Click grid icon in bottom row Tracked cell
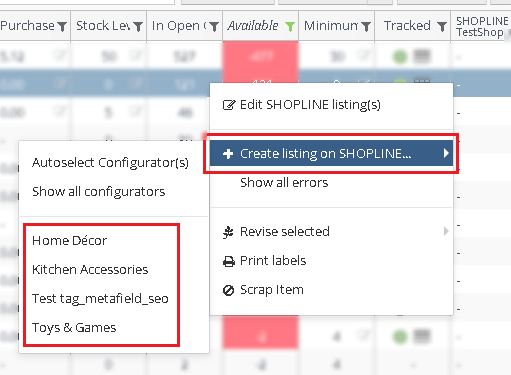This screenshot has width=511, height=375. pyautogui.click(x=422, y=336)
